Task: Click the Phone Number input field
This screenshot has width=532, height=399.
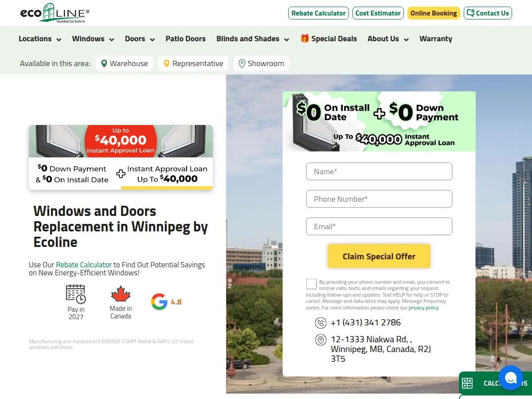Action: coord(379,199)
